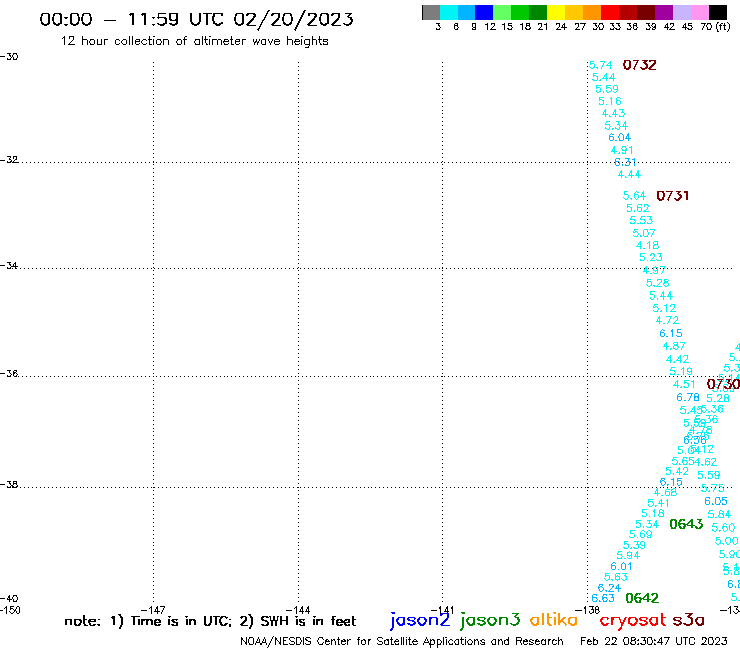
Task: Select the s3a satellite label
Action: point(688,620)
